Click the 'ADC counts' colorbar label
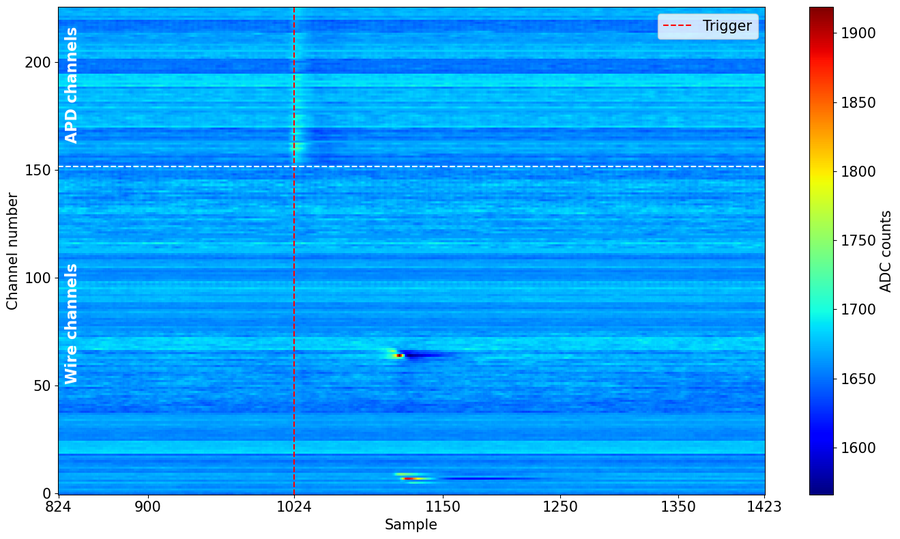 pyautogui.click(x=886, y=251)
